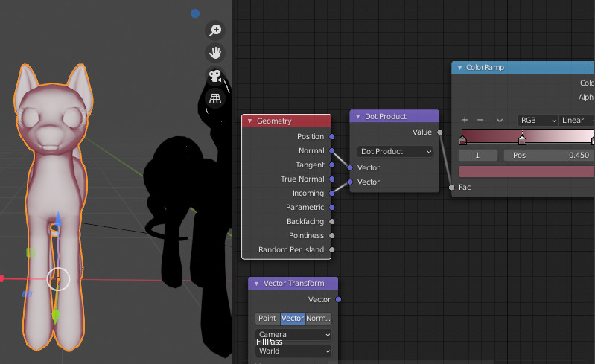Remove color stop with minus button
This screenshot has width=595, height=364.
coord(480,120)
